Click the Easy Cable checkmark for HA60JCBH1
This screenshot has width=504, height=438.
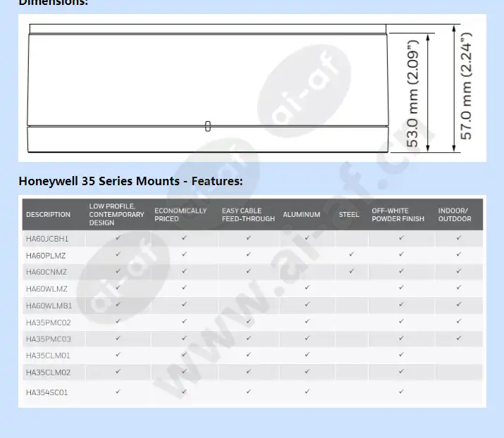pos(248,237)
